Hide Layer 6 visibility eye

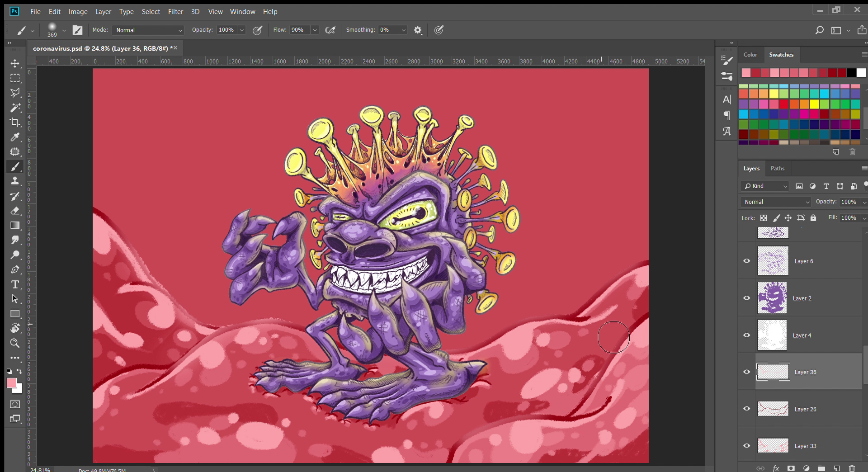(747, 261)
